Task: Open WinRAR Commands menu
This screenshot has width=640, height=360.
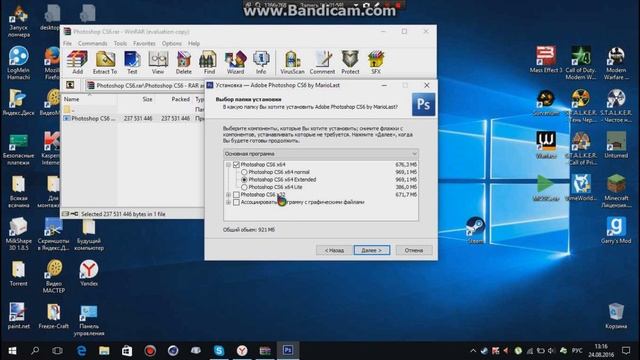Action: click(x=93, y=43)
